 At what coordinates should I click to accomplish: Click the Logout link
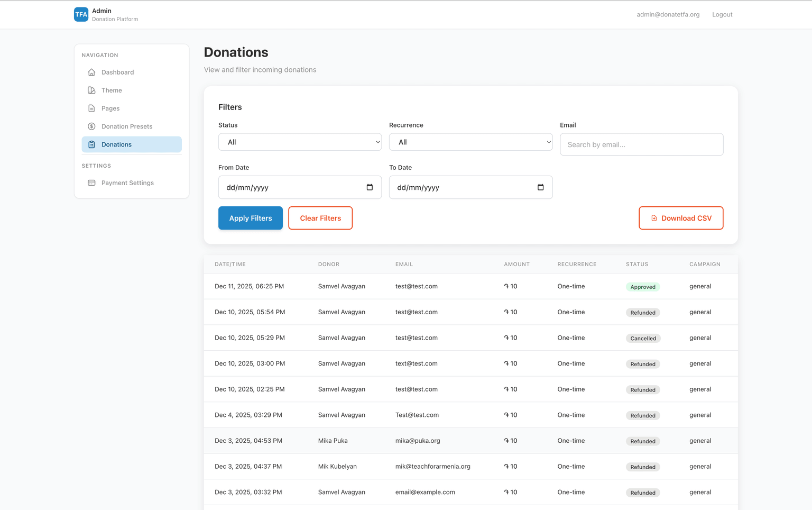722,14
